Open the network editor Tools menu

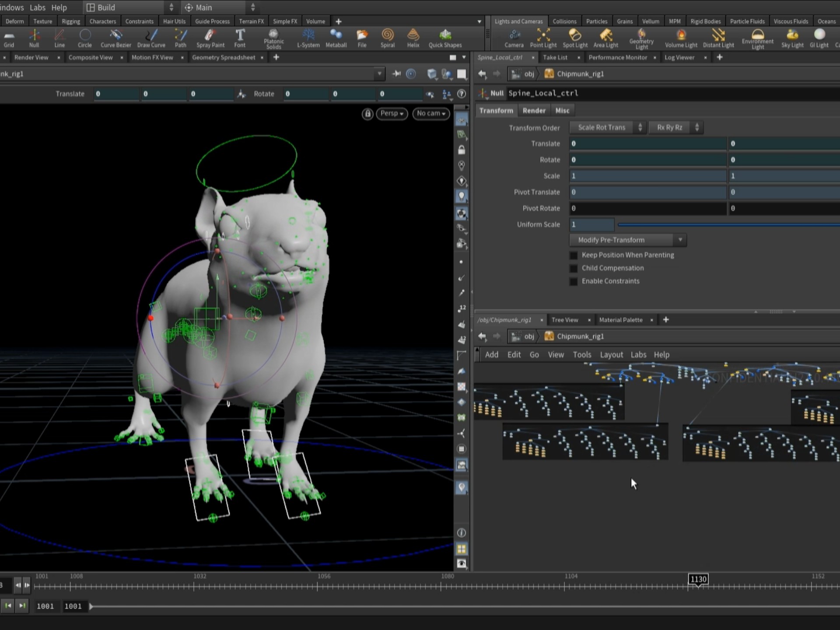pos(582,355)
